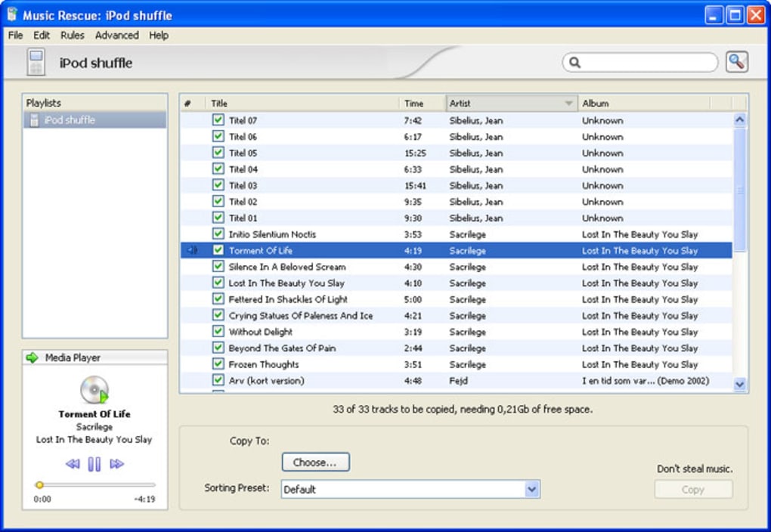Click the iPod shuffle device icon in header

pos(36,62)
